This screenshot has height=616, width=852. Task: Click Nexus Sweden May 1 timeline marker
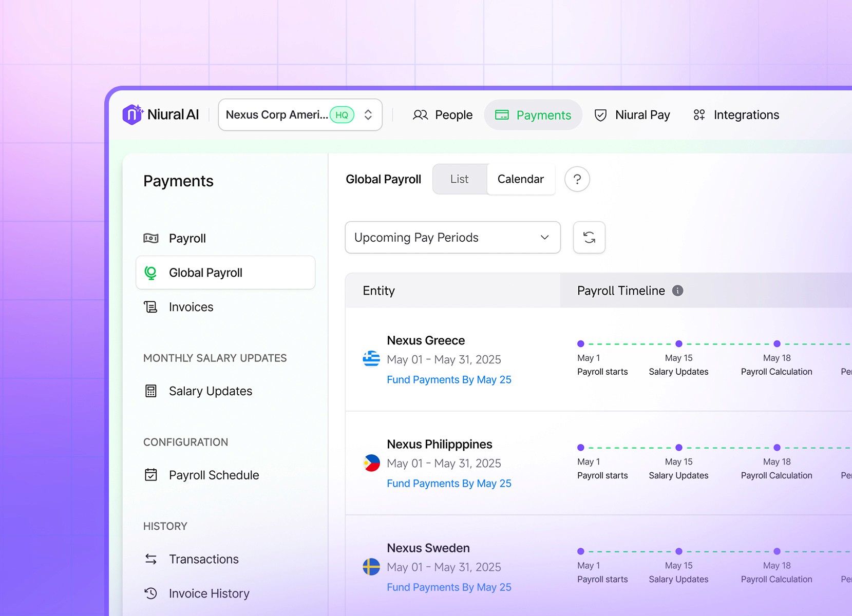click(x=581, y=551)
